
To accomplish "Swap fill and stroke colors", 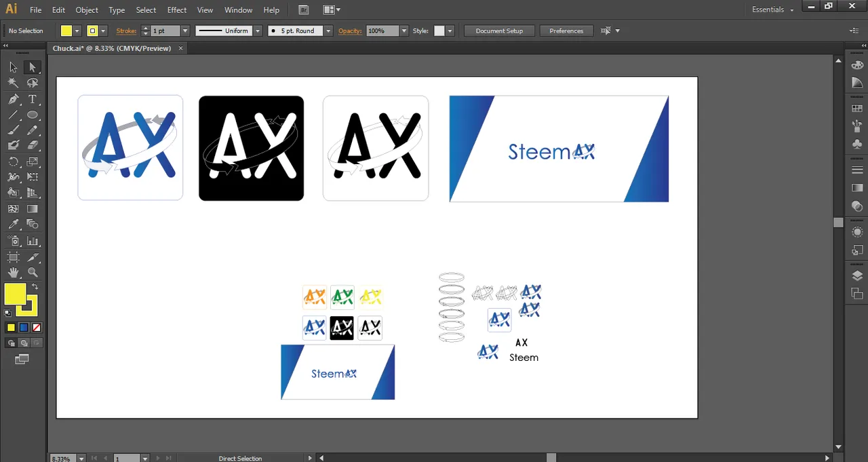I will click(x=35, y=287).
